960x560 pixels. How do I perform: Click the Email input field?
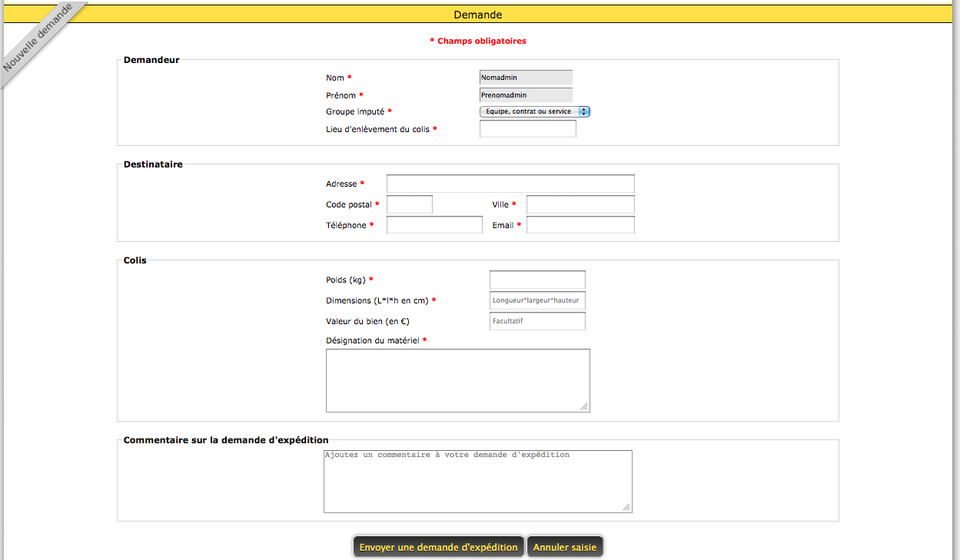click(x=580, y=225)
